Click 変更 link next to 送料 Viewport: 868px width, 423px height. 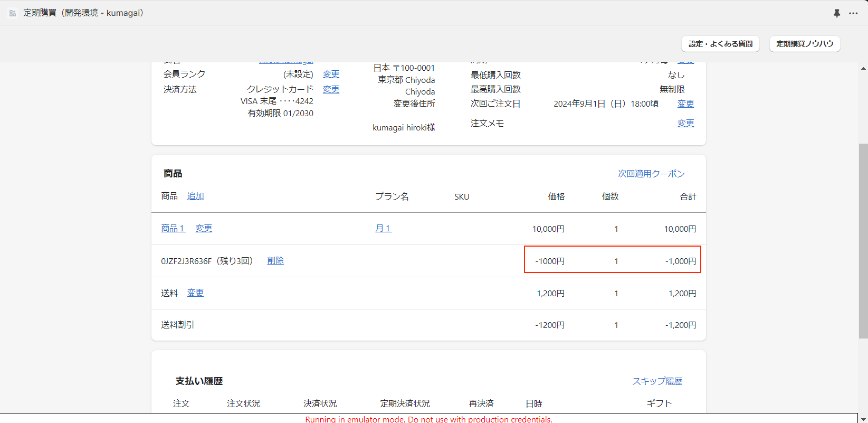tap(195, 293)
